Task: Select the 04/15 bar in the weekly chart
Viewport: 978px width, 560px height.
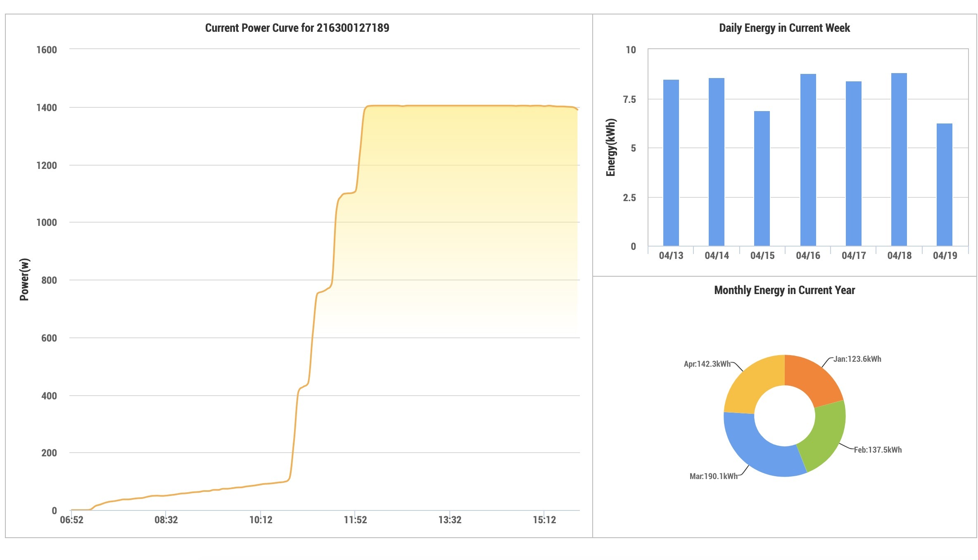Action: 762,179
